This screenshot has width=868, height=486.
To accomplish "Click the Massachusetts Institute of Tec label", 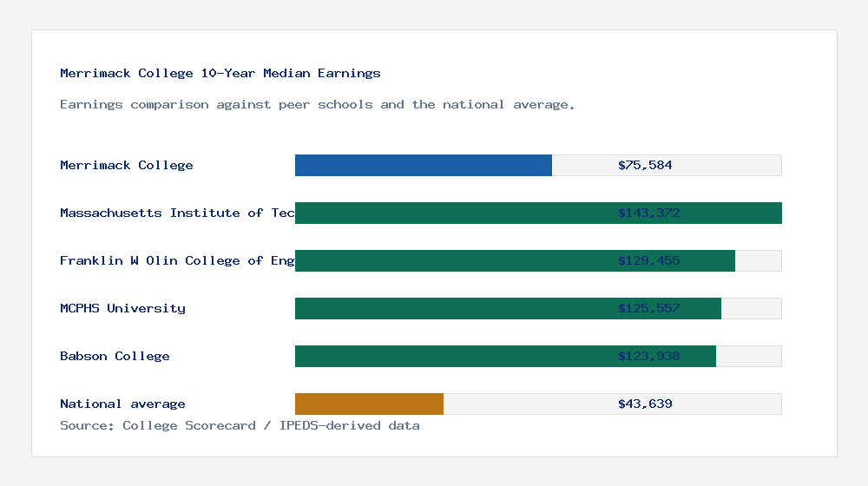I will point(177,213).
